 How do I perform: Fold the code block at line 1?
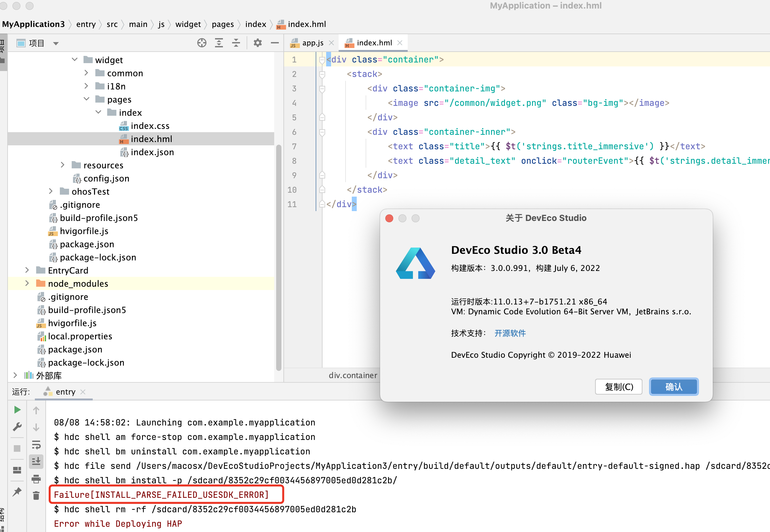pyautogui.click(x=322, y=60)
